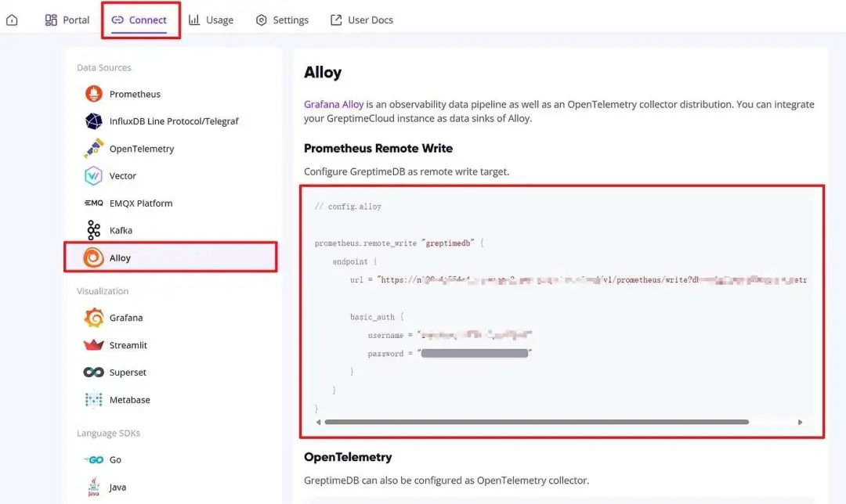Screen dimensions: 846x504
Task: Click the Metabase dots icon
Action: click(93, 399)
